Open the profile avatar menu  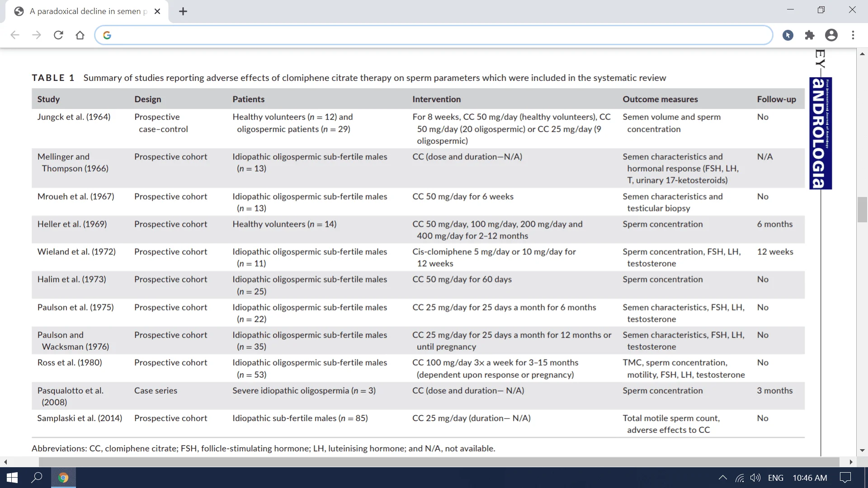[x=831, y=35]
